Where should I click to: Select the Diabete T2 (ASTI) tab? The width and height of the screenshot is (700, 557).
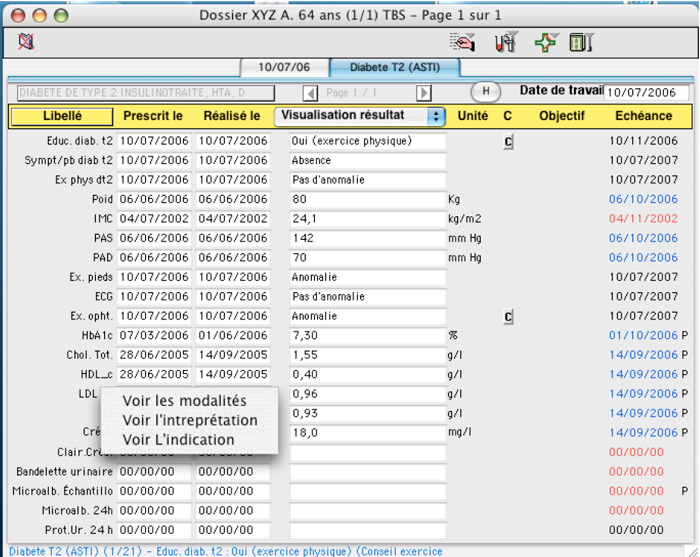point(395,67)
